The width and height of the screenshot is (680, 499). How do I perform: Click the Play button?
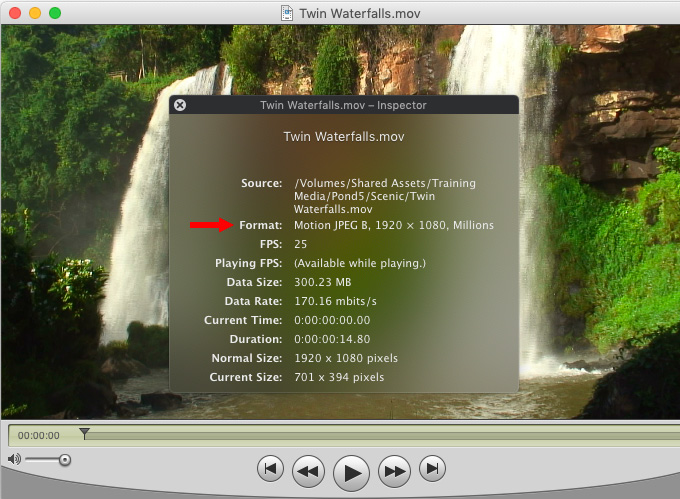tap(351, 473)
